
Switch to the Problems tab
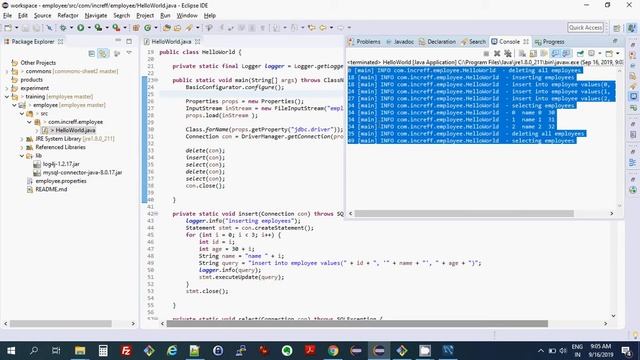[x=364, y=42]
